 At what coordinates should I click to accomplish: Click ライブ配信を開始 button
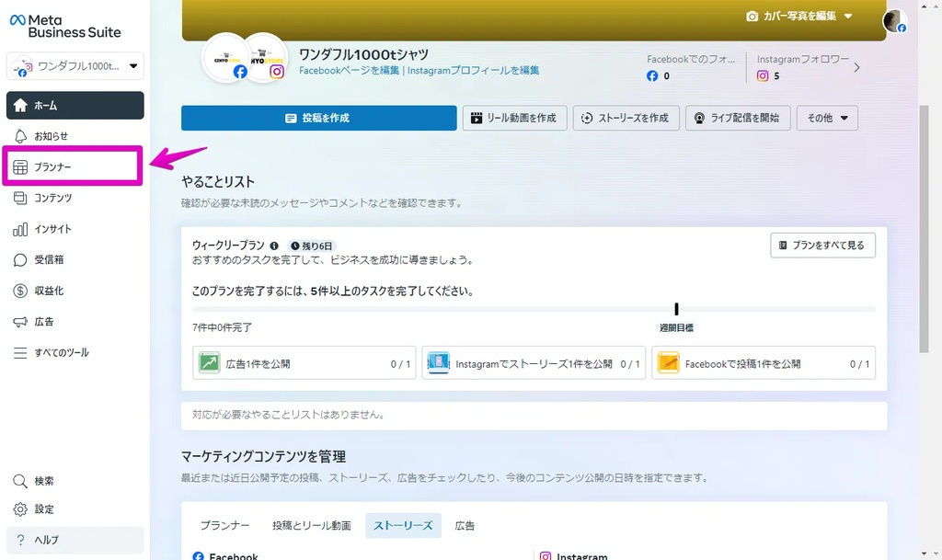pos(738,119)
